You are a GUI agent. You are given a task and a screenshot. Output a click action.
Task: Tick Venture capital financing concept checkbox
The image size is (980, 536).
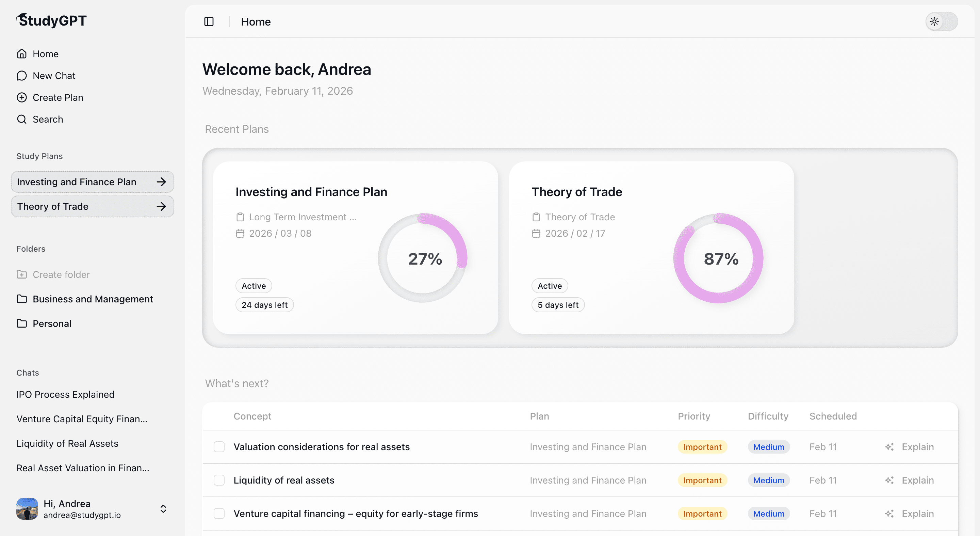pyautogui.click(x=219, y=514)
